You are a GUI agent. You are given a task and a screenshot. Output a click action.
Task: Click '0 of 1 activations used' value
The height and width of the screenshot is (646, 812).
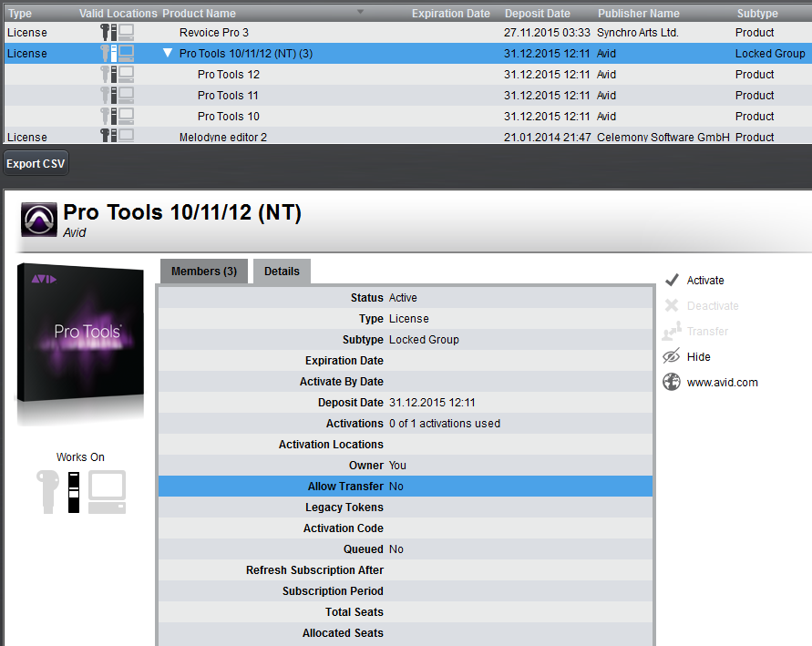click(445, 424)
